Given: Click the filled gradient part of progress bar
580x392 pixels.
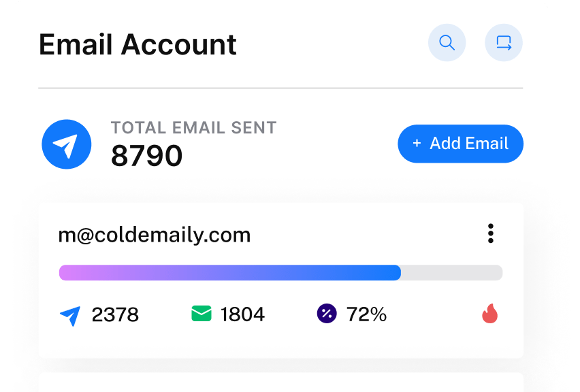Looking at the screenshot, I should (x=229, y=273).
